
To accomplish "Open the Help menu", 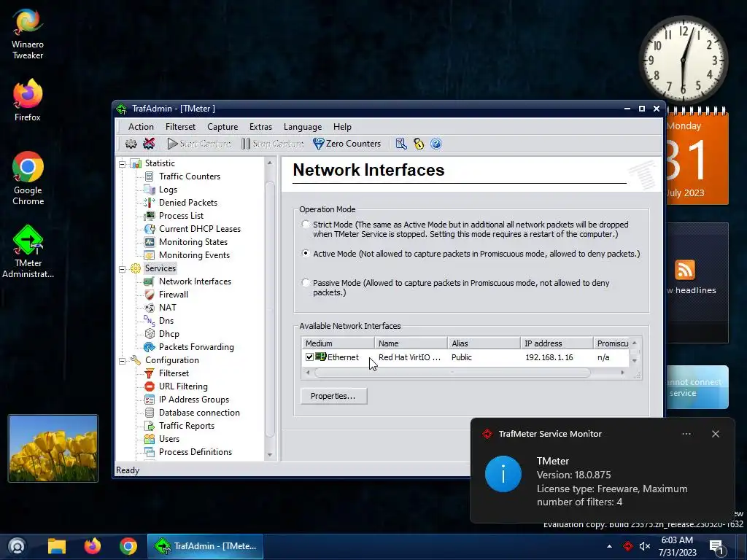I will (342, 127).
